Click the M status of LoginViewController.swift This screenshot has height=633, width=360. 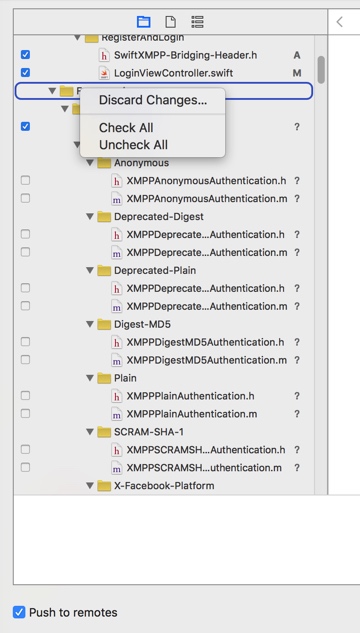297,73
